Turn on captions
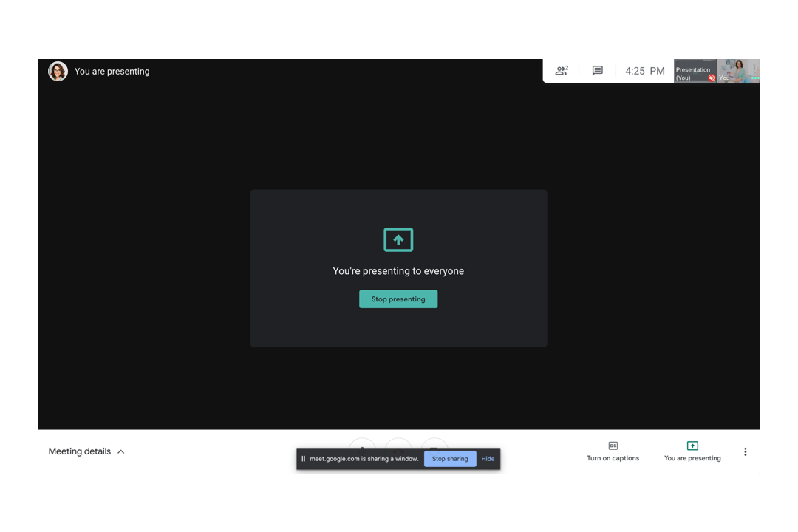 pos(613,451)
